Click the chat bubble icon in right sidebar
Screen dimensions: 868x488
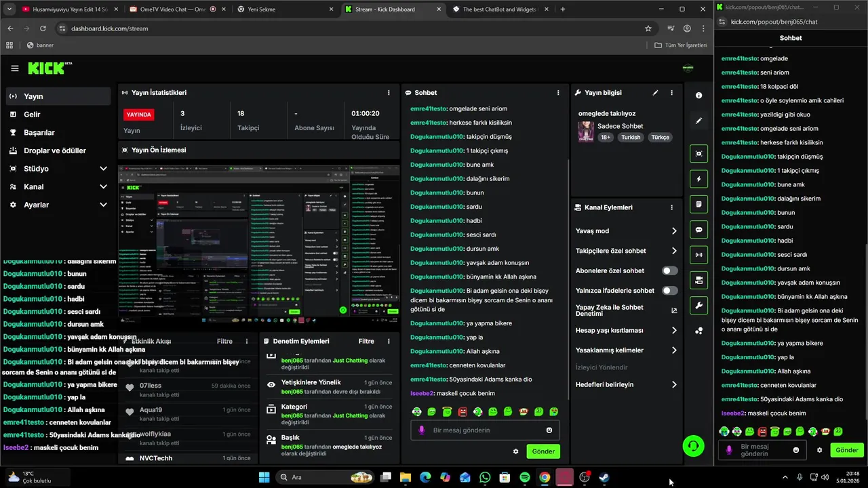[699, 230]
